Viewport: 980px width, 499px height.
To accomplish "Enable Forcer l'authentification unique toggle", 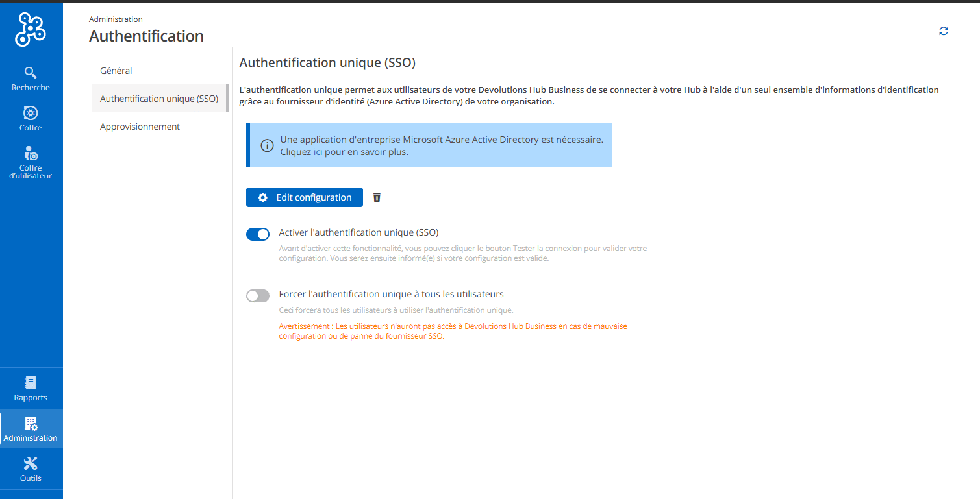I will tap(258, 296).
